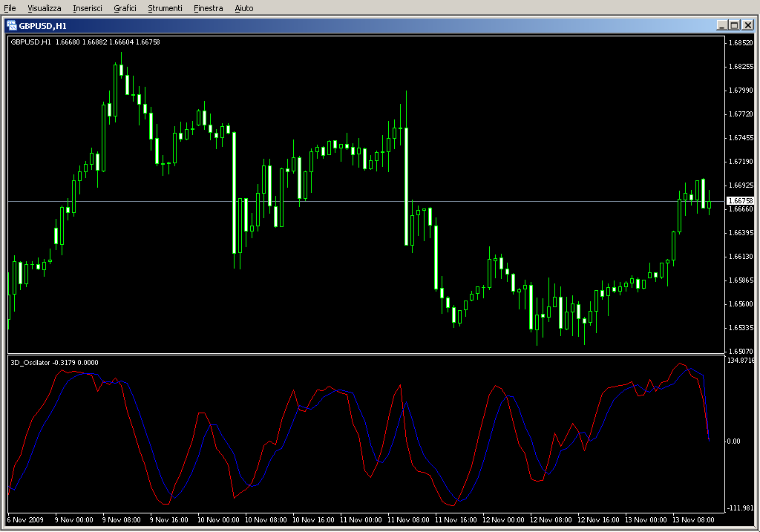
Task: Click the oscillator 0.00 level label
Action: pos(733,441)
